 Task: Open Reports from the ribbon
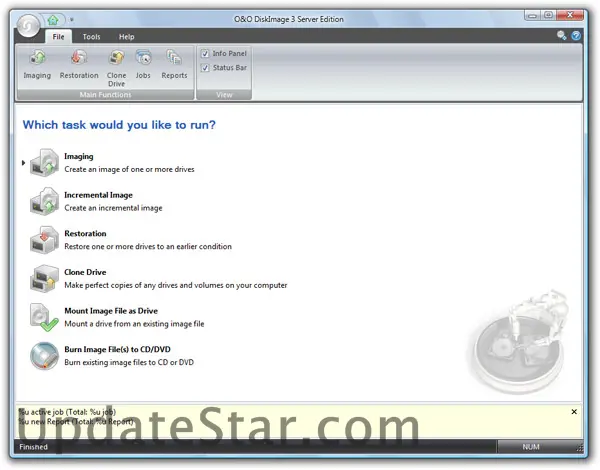point(174,65)
